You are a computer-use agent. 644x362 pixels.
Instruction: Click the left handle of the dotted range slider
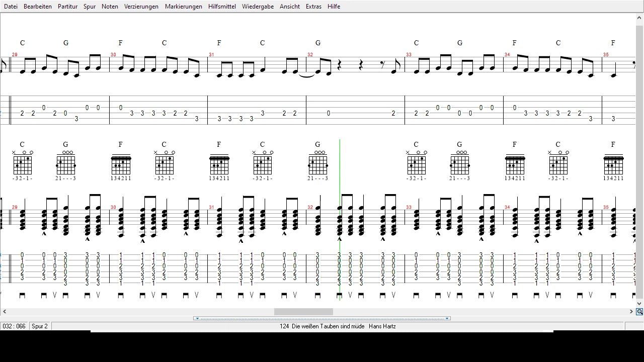197,318
